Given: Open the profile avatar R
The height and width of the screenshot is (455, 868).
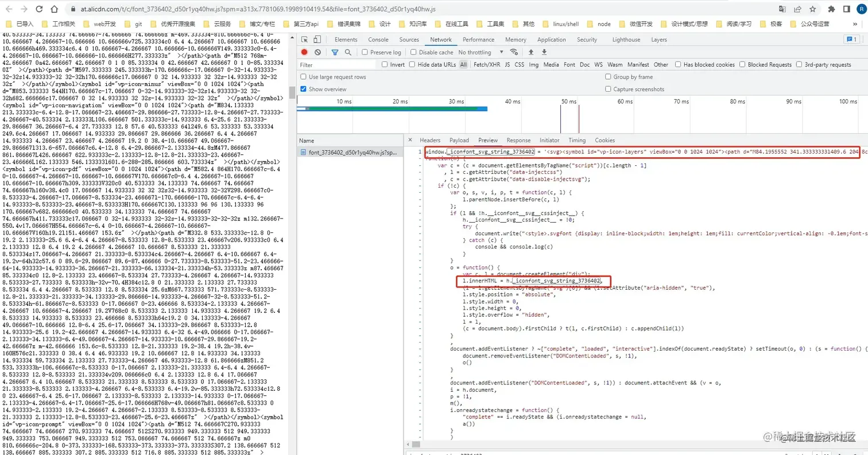Looking at the screenshot, I should 861,9.
